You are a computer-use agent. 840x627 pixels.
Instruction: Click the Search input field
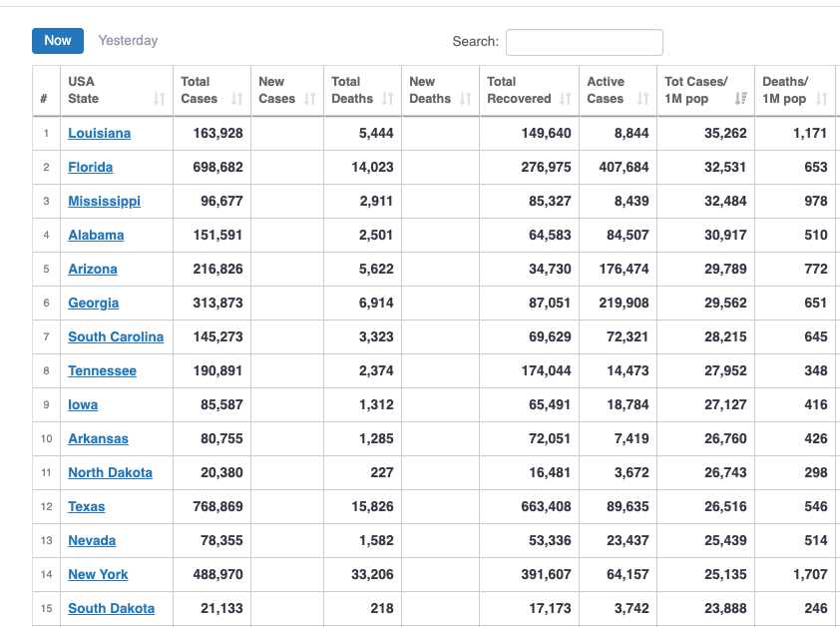[585, 42]
